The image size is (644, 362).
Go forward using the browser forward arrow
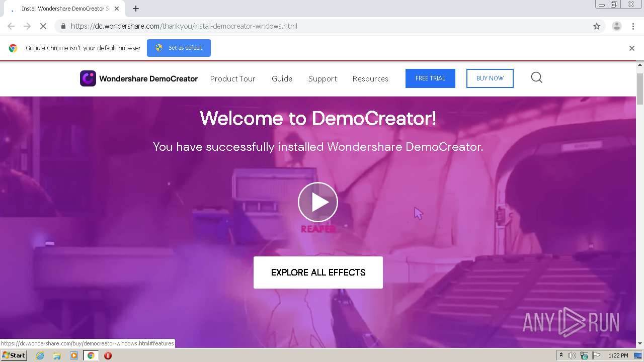pos(27,26)
